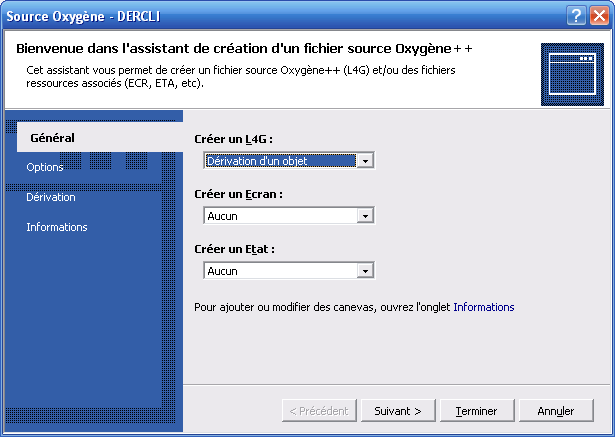Click the greyed-out < Précédent button
The height and width of the screenshot is (437, 615).
pyautogui.click(x=319, y=411)
